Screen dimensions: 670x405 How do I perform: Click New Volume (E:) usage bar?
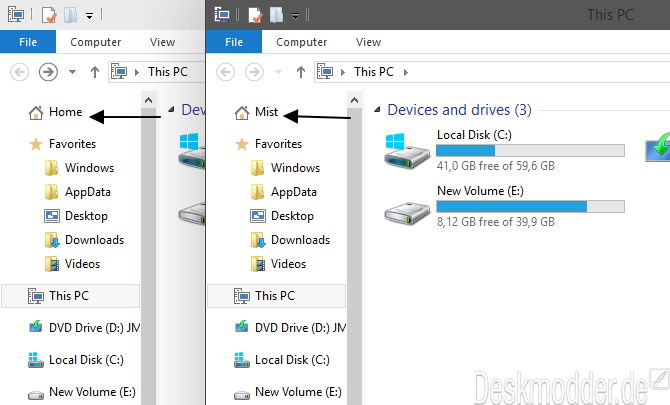(530, 206)
